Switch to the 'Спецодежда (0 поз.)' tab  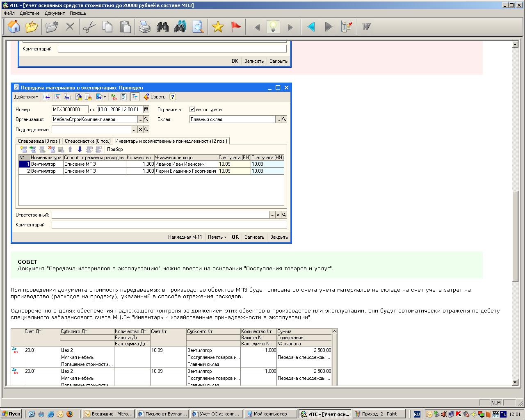pyautogui.click(x=39, y=141)
